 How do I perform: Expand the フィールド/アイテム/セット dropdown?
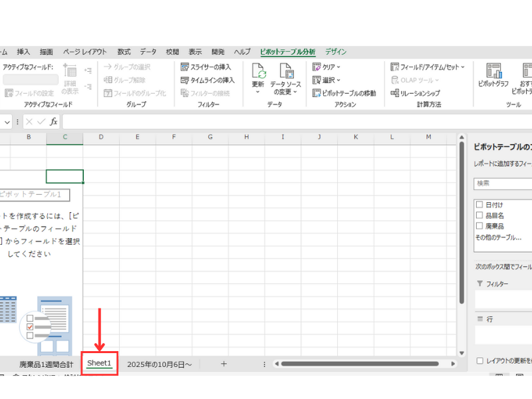(428, 67)
